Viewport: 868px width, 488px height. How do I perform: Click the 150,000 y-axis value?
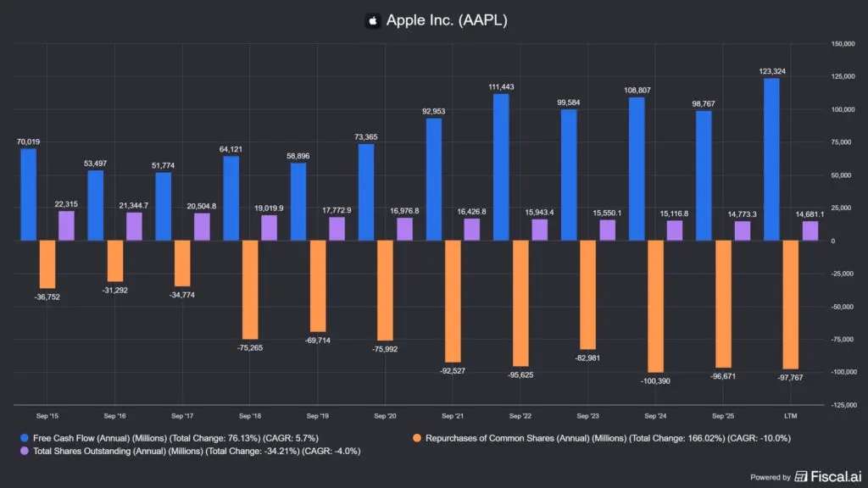click(x=843, y=44)
